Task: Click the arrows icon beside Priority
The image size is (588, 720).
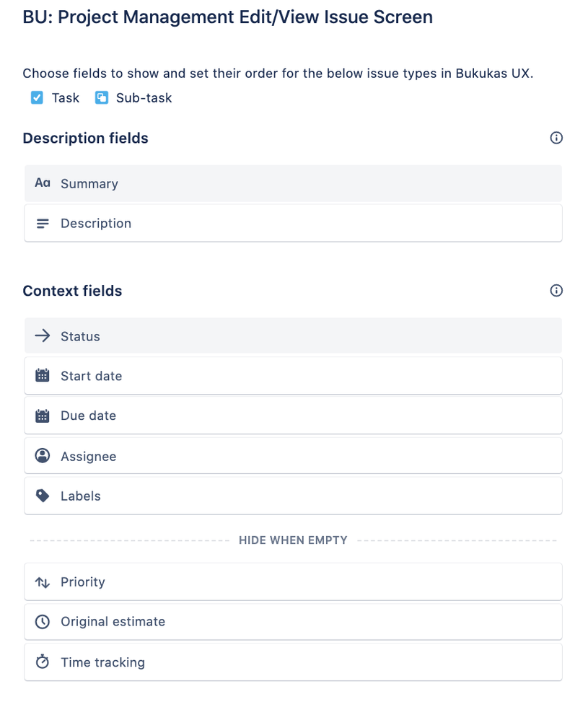Action: pos(43,581)
